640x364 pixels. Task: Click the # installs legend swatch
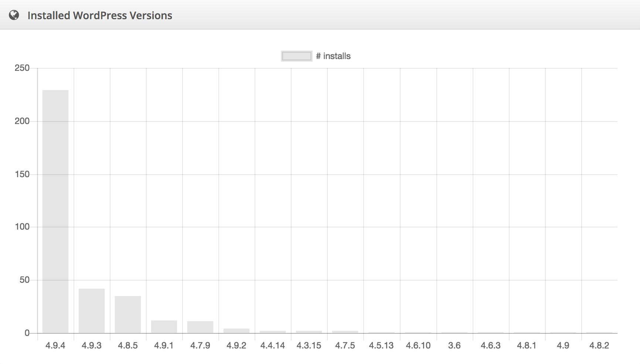coord(296,56)
